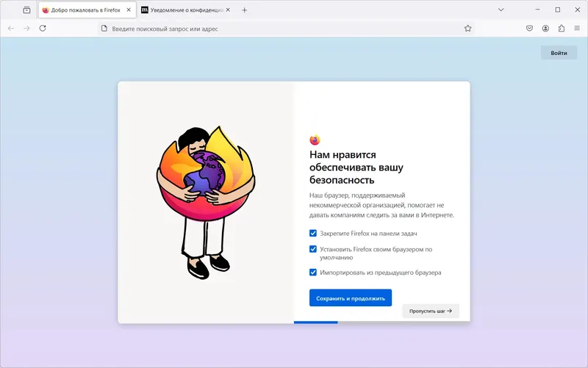The width and height of the screenshot is (588, 368).
Task: Click Сохранить и продолжить button
Action: click(351, 298)
